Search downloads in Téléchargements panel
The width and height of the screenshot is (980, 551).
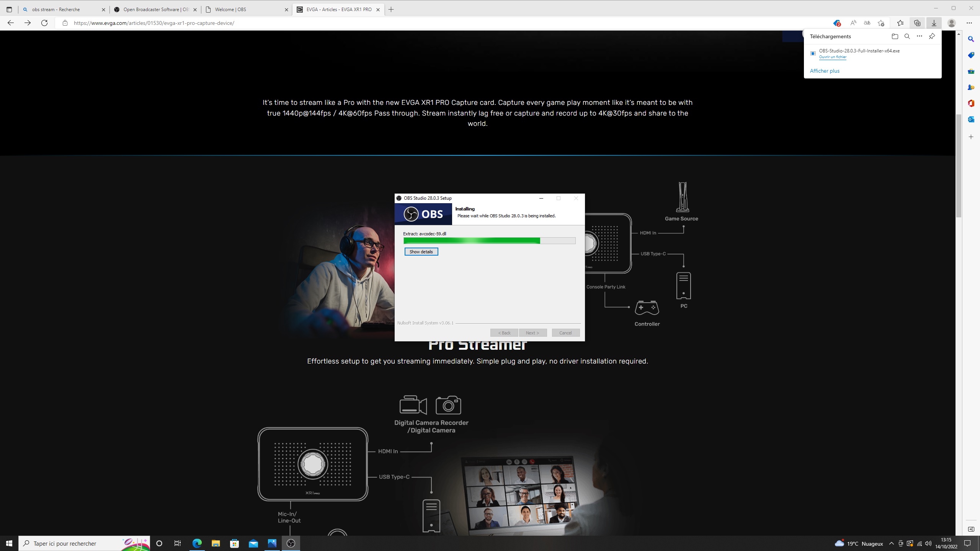pyautogui.click(x=907, y=36)
